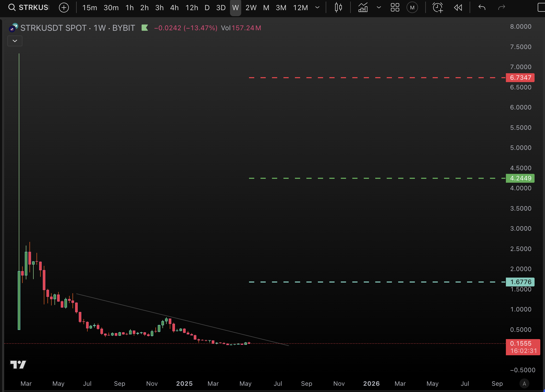The height and width of the screenshot is (392, 545).
Task: Click the Vol 157.24M volume label
Action: click(x=241, y=28)
